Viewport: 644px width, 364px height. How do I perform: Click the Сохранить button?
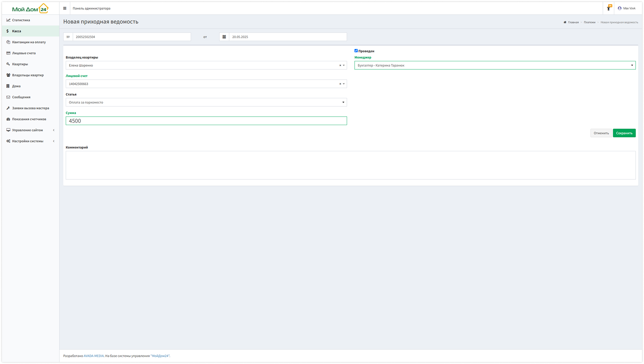624,133
